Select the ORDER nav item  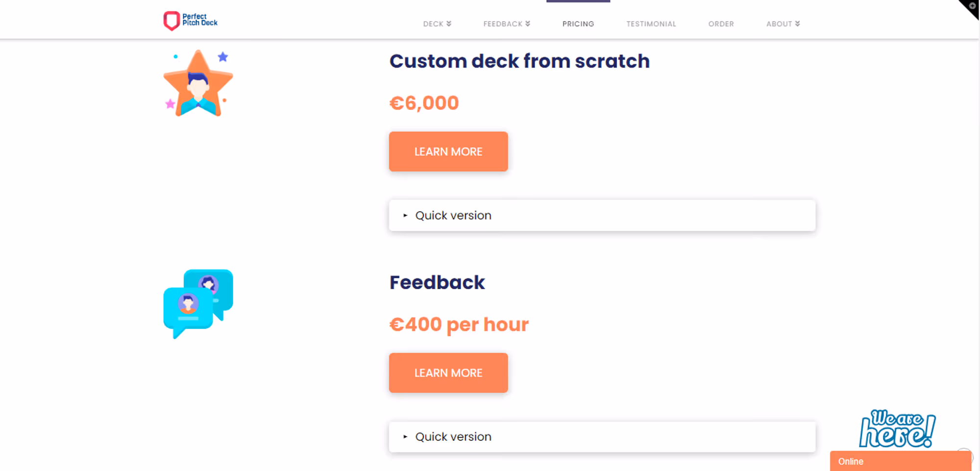pos(721,24)
